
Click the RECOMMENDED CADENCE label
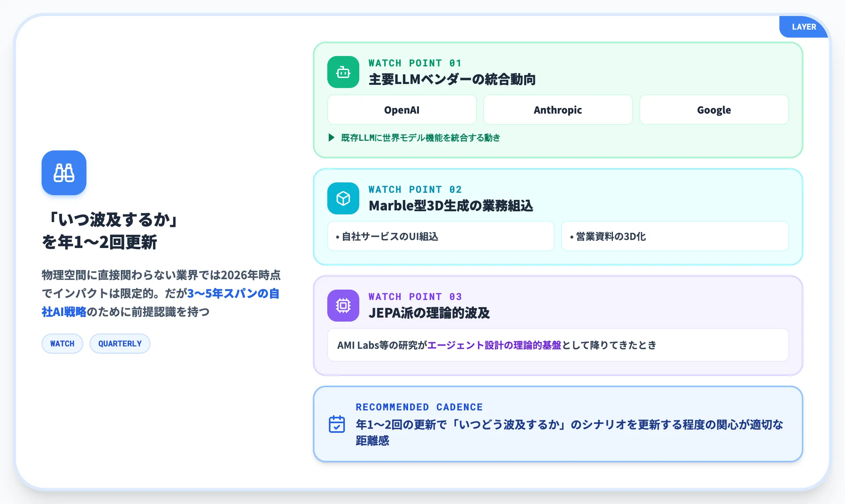[419, 407]
